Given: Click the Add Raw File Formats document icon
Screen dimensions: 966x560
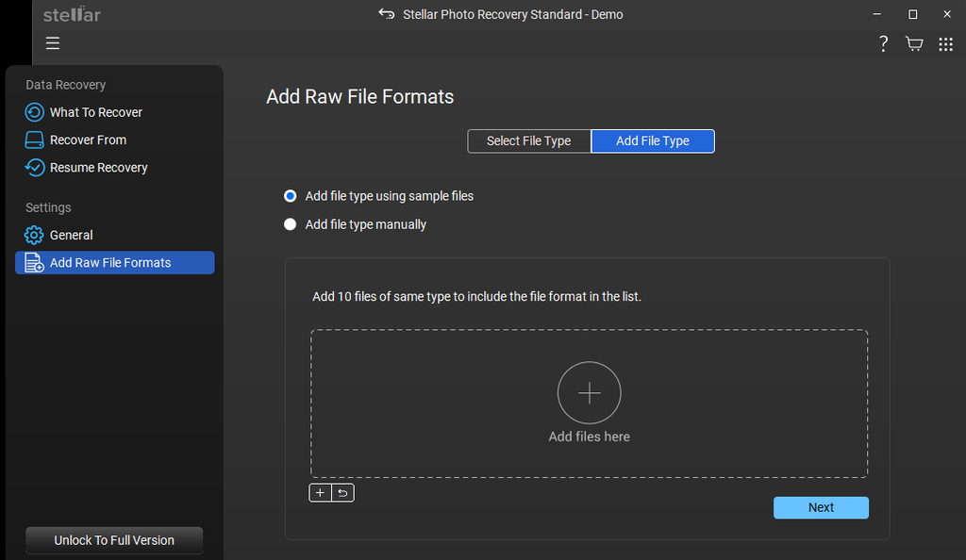Looking at the screenshot, I should pyautogui.click(x=34, y=263).
